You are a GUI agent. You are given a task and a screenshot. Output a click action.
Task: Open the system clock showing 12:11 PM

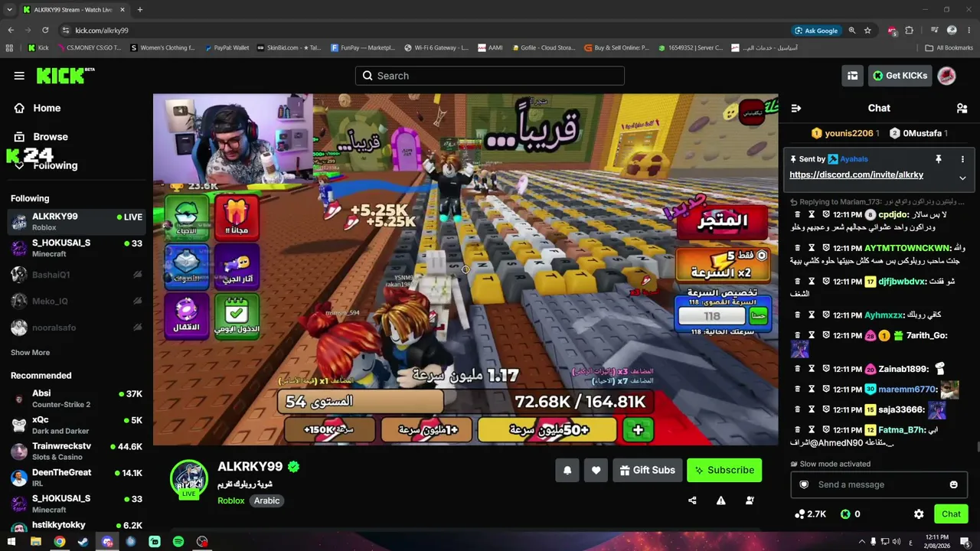point(937,542)
